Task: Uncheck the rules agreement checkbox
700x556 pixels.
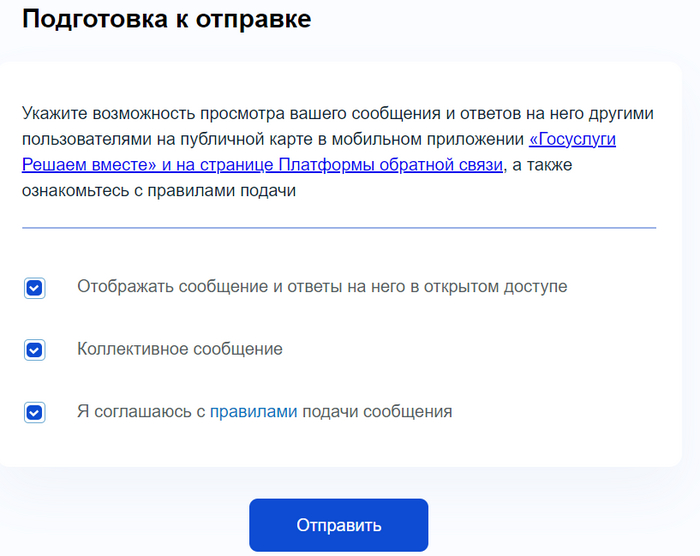Action: point(35,412)
